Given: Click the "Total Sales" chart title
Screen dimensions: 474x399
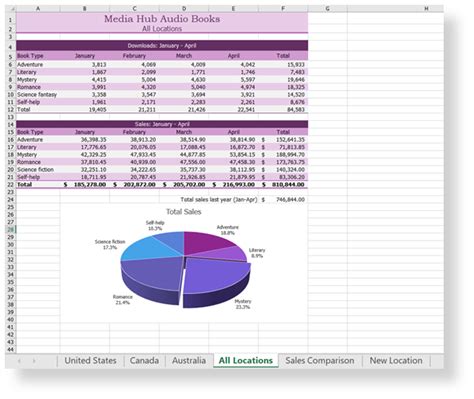Looking at the screenshot, I should click(184, 212).
